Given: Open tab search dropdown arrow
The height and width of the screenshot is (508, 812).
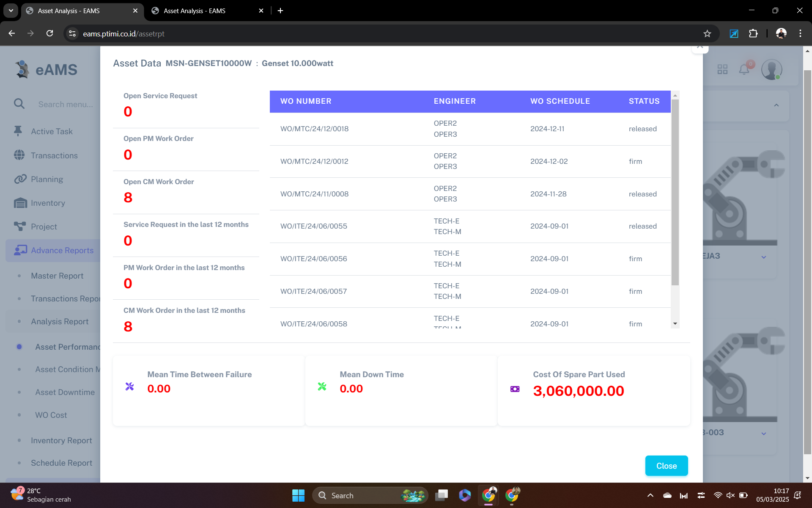Looking at the screenshot, I should coord(11,11).
